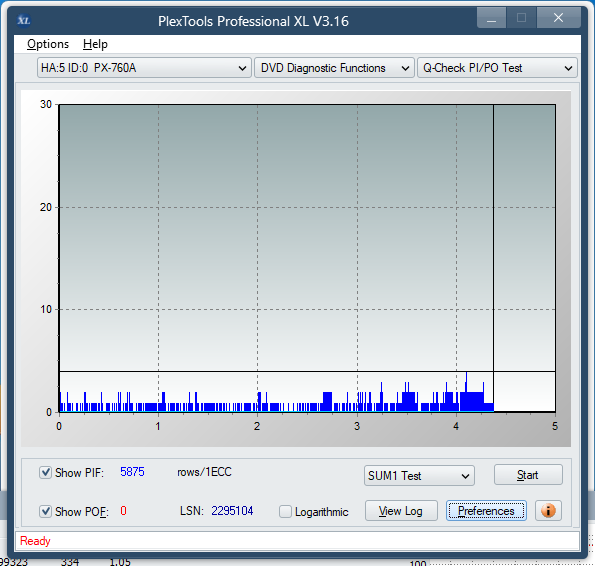This screenshot has width=595, height=566.
Task: Open the Preferences dialog
Action: point(486,511)
